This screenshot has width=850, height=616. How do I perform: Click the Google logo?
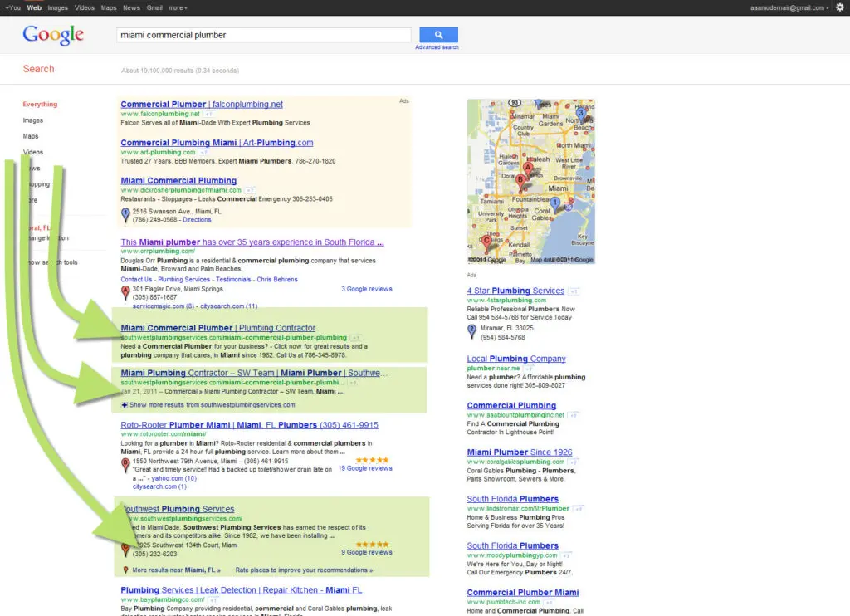click(53, 35)
